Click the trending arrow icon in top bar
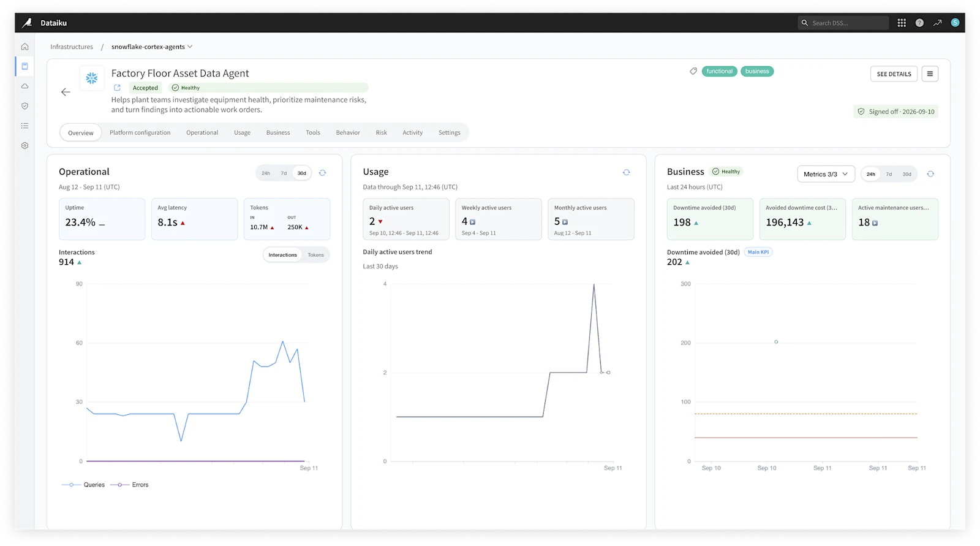The width and height of the screenshot is (980, 546). [937, 23]
